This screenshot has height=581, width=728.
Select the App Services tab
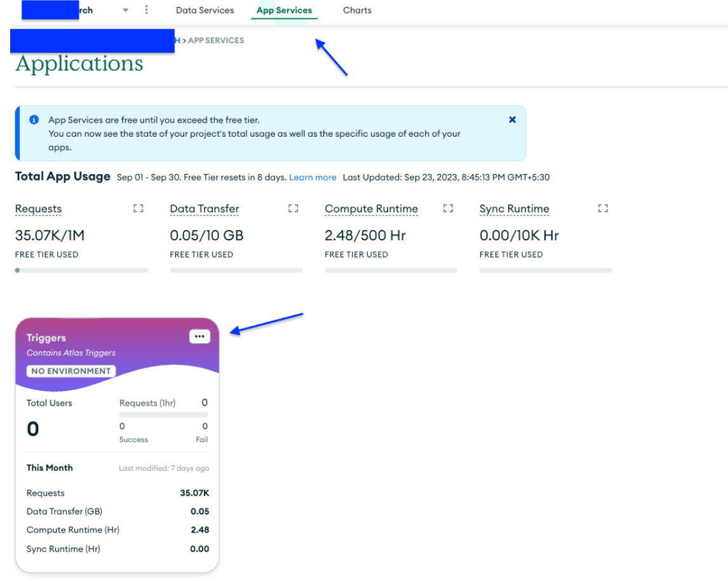click(284, 10)
